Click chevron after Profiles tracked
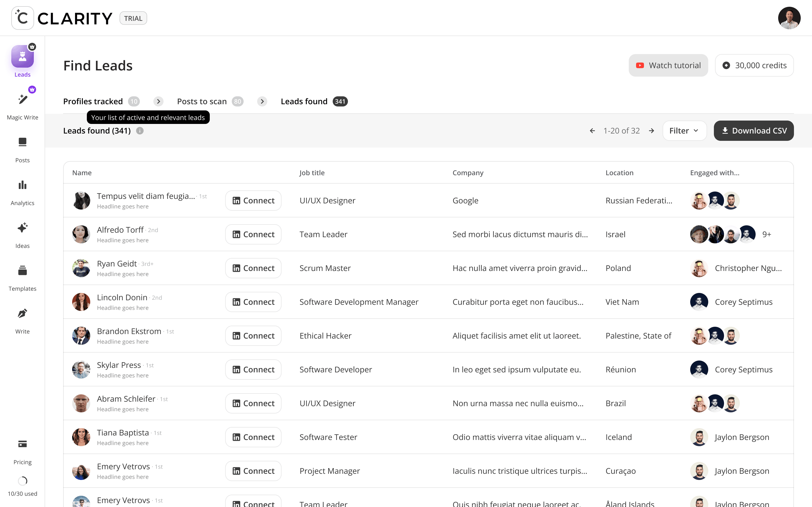Screen dimensions: 812x507 pyautogui.click(x=158, y=101)
